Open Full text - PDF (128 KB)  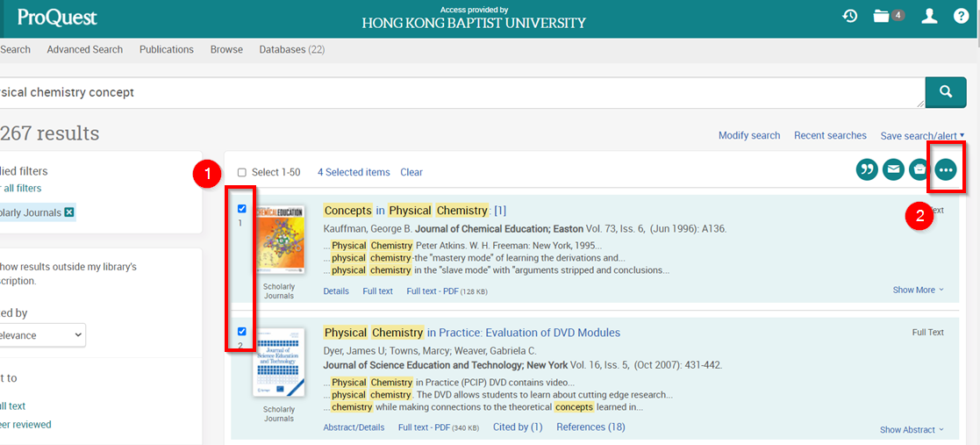pos(447,291)
